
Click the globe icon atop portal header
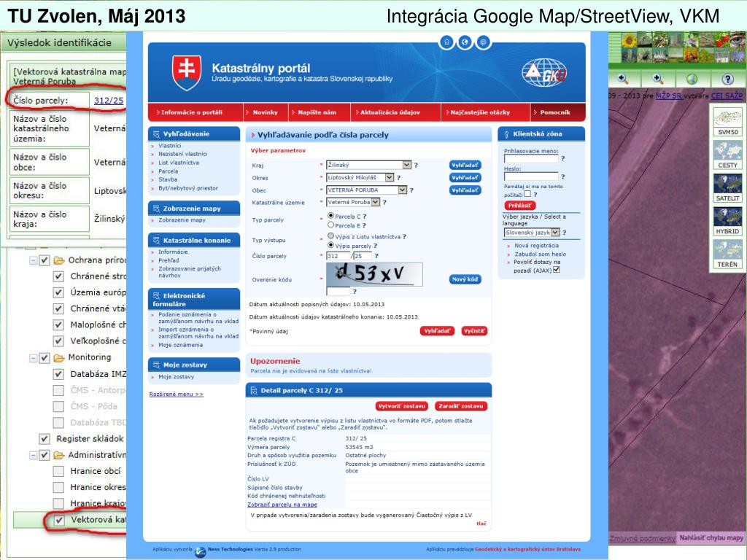(465, 42)
